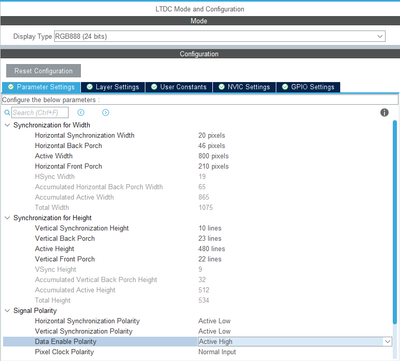
Task: Click Accumulated Horizontal Back Porch Width row
Action: click(198, 187)
